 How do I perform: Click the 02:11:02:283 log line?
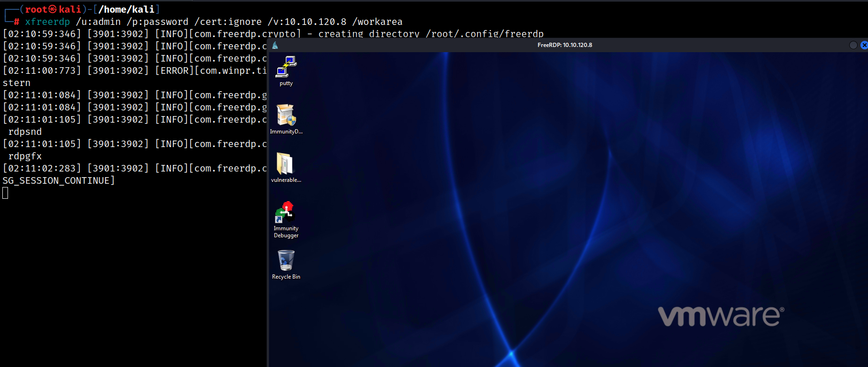[135, 168]
